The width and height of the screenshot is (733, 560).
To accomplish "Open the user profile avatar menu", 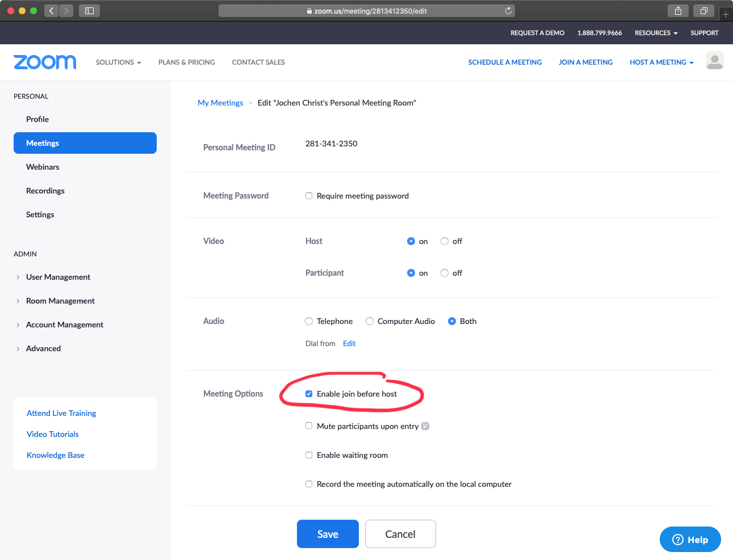I will (714, 61).
